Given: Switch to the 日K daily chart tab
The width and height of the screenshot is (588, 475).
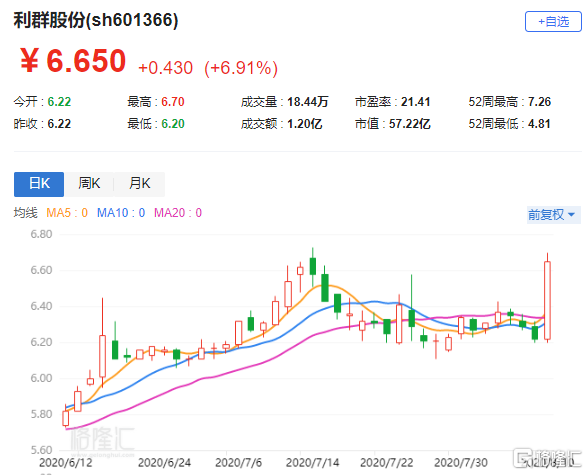Looking at the screenshot, I should (39, 184).
